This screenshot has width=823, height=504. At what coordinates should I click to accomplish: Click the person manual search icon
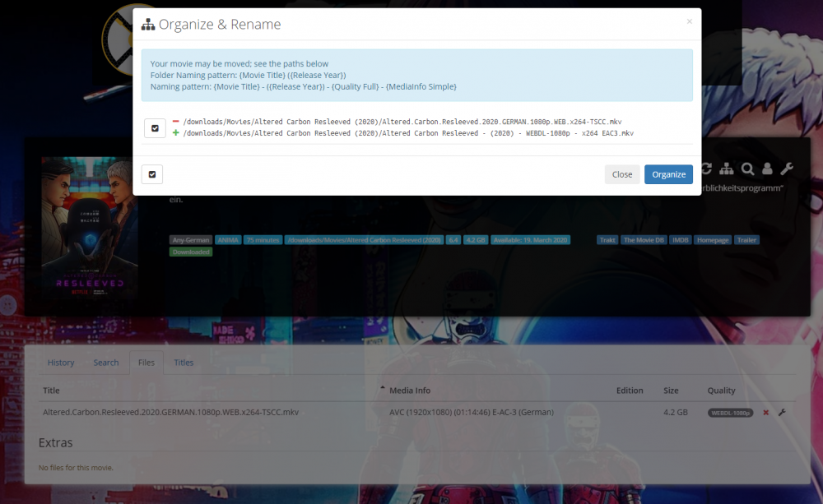767,169
